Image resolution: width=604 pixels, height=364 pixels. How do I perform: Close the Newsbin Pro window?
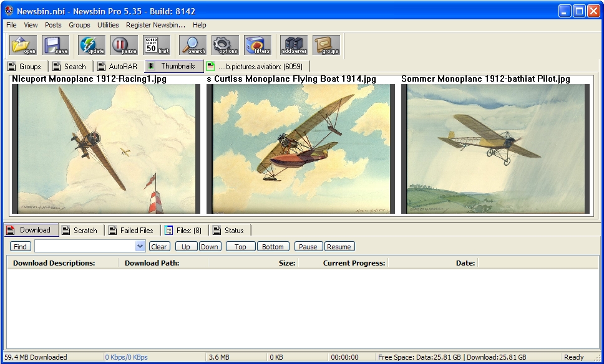click(593, 11)
